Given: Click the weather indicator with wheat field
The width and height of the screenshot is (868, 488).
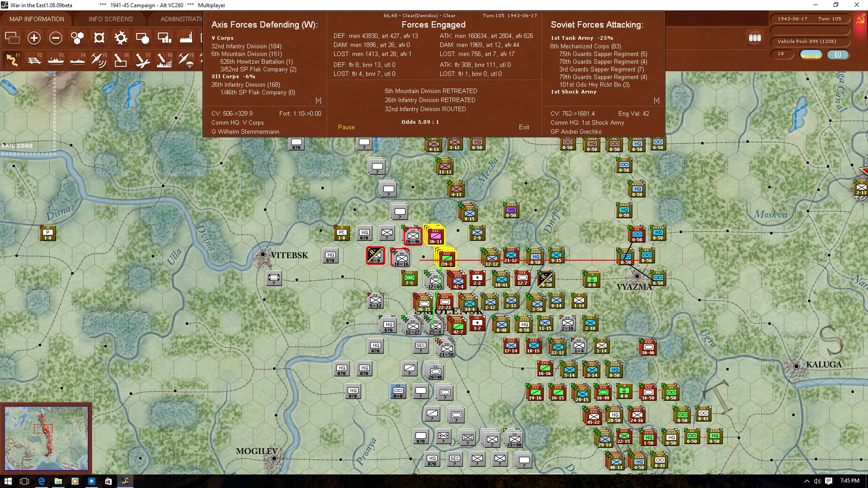Looking at the screenshot, I should click(x=811, y=54).
